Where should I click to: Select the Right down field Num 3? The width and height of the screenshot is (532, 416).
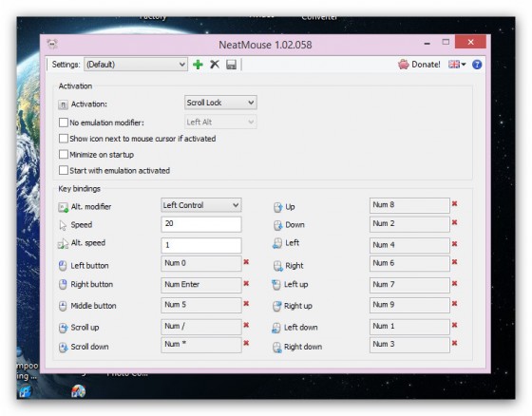click(409, 345)
